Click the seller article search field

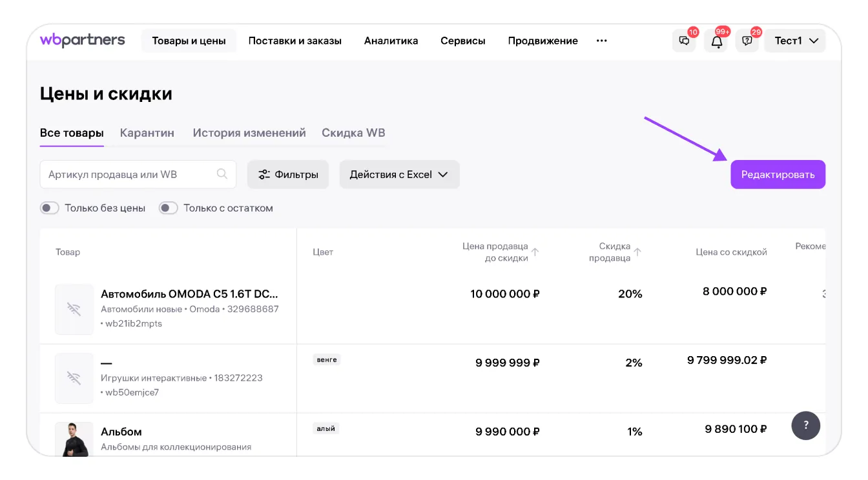point(129,175)
